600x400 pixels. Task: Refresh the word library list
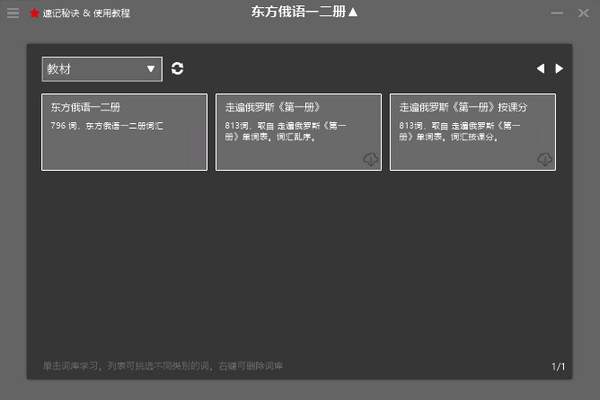[178, 69]
